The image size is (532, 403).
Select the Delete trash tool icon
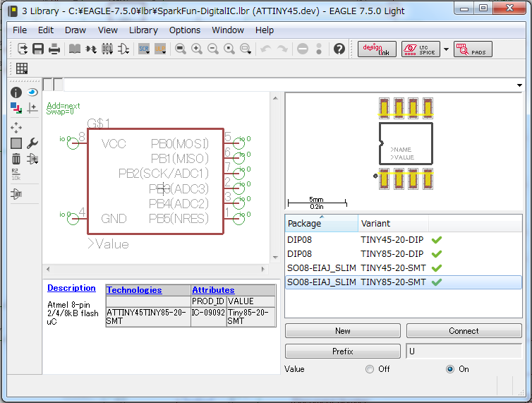point(16,159)
